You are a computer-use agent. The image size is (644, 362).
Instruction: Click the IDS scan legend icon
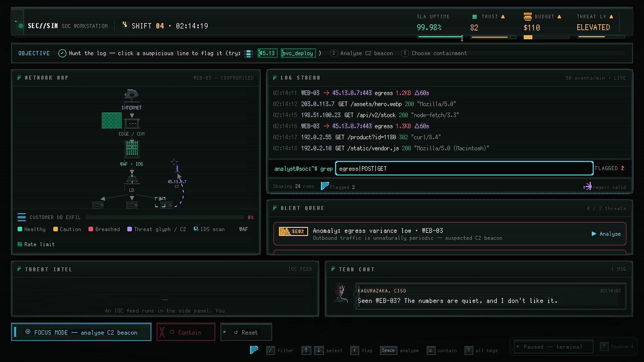click(x=196, y=229)
